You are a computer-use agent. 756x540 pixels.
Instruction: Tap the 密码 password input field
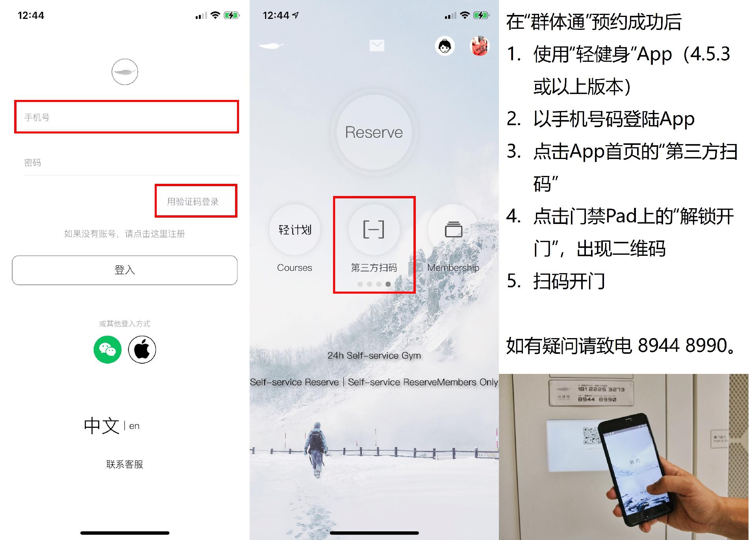(x=123, y=163)
